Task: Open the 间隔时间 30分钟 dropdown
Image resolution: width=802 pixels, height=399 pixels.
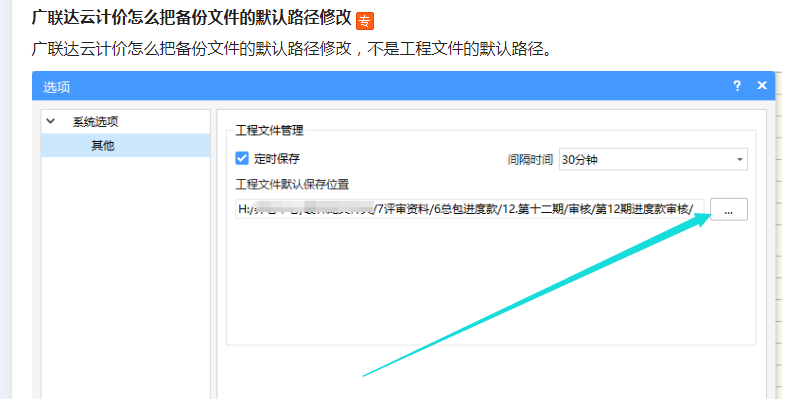Action: point(653,160)
